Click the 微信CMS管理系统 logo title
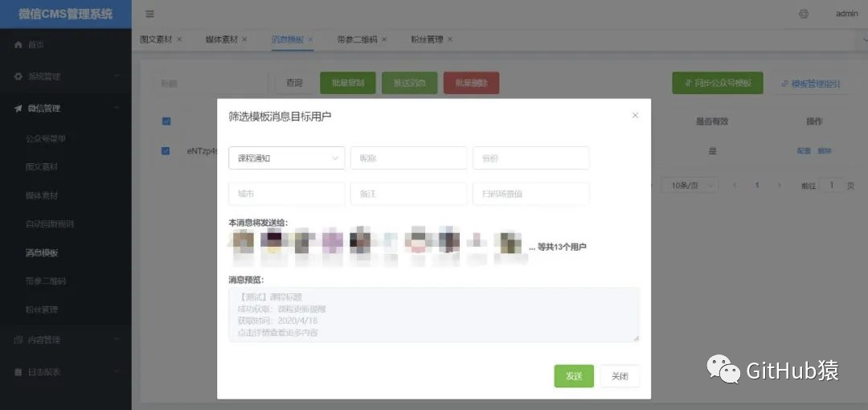Viewport: 868px width, 410px height. 65,14
